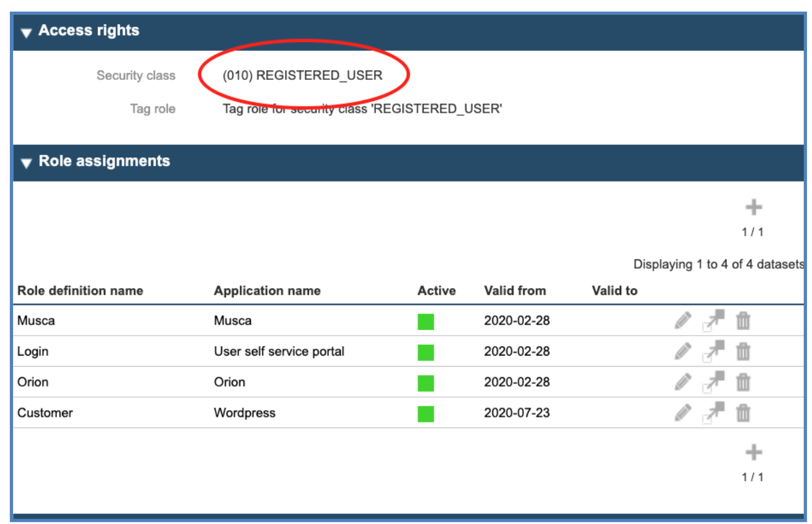
Task: Click the lower plus button to add role
Action: tap(755, 452)
